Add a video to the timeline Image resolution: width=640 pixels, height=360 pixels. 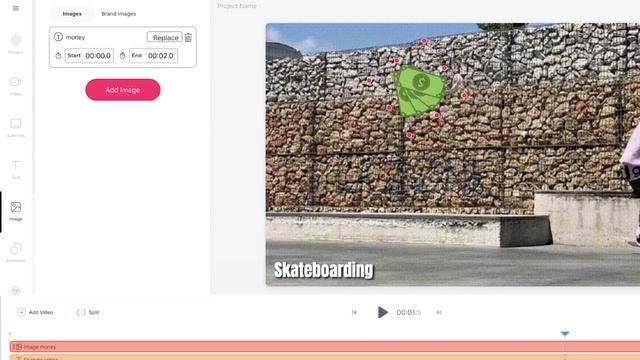point(36,312)
